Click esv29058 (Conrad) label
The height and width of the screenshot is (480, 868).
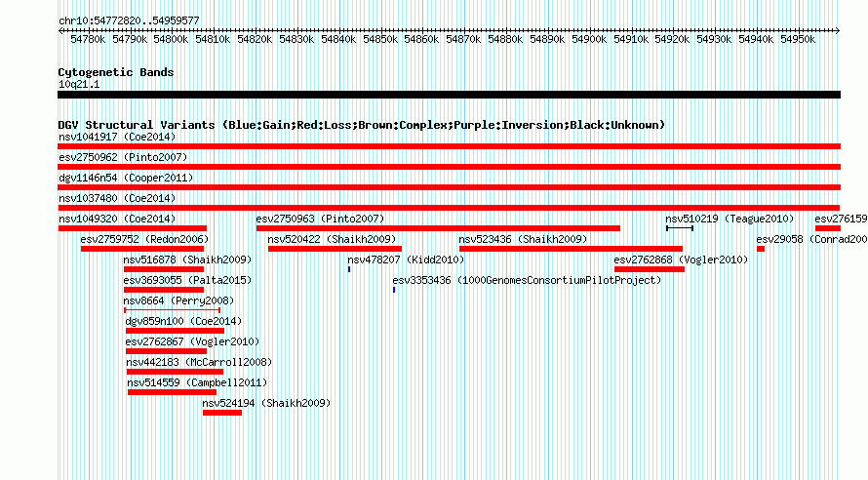(x=811, y=239)
